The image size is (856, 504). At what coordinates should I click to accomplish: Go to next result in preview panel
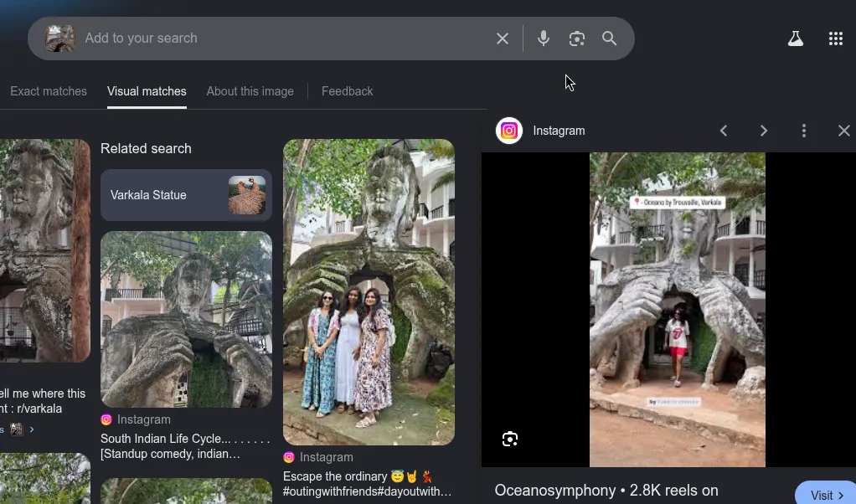click(764, 131)
